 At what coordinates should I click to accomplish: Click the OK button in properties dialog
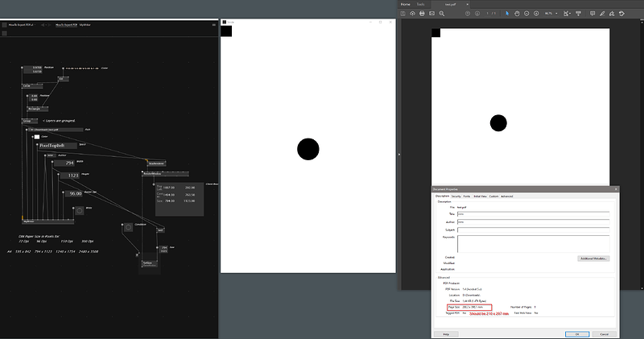click(x=577, y=334)
